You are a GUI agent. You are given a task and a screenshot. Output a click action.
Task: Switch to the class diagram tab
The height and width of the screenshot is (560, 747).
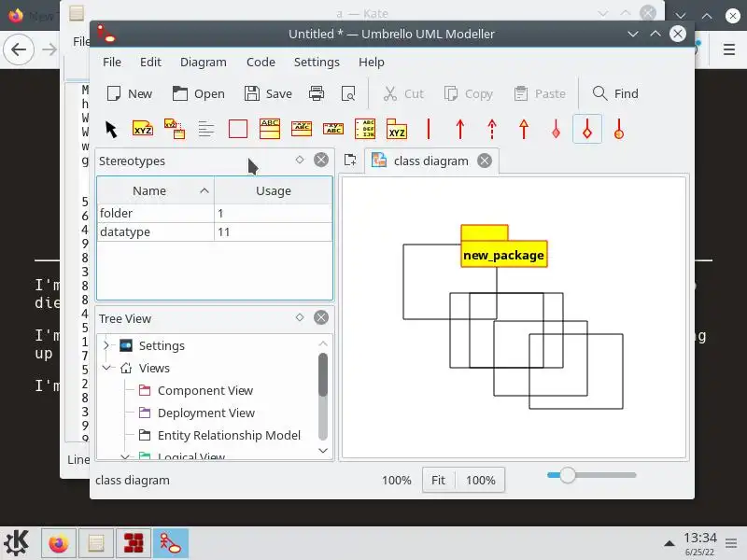pos(430,161)
